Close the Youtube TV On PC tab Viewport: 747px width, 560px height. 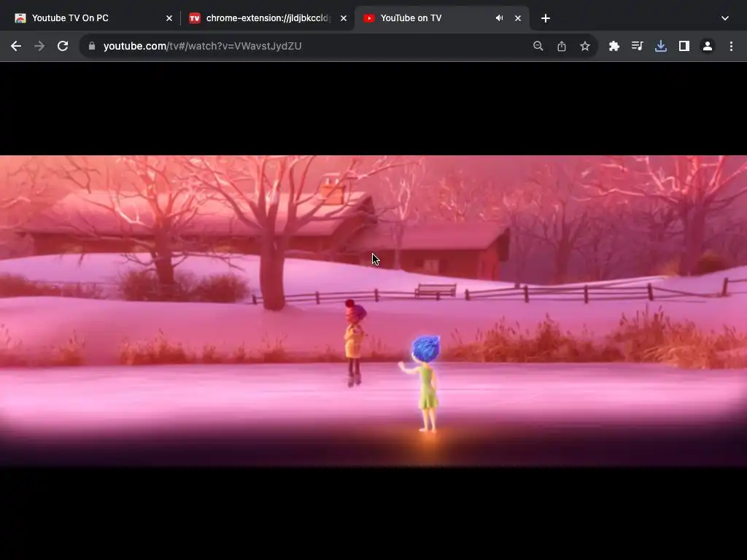[x=169, y=18]
